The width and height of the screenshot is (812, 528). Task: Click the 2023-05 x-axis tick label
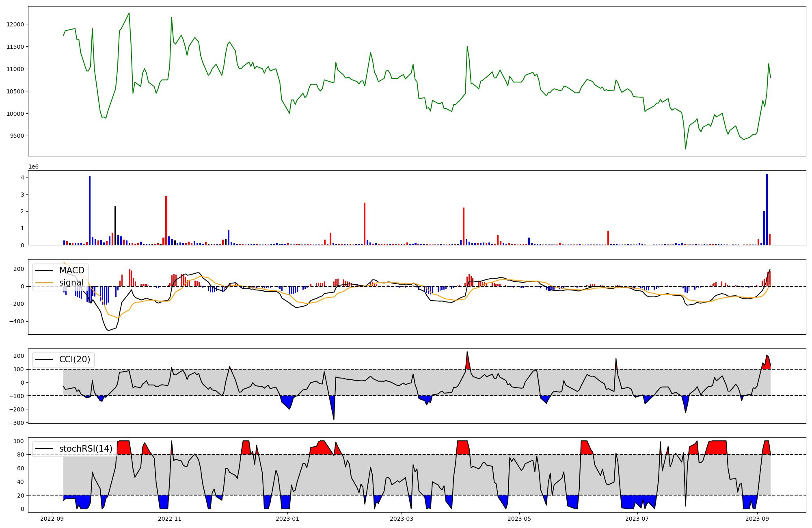pos(519,519)
